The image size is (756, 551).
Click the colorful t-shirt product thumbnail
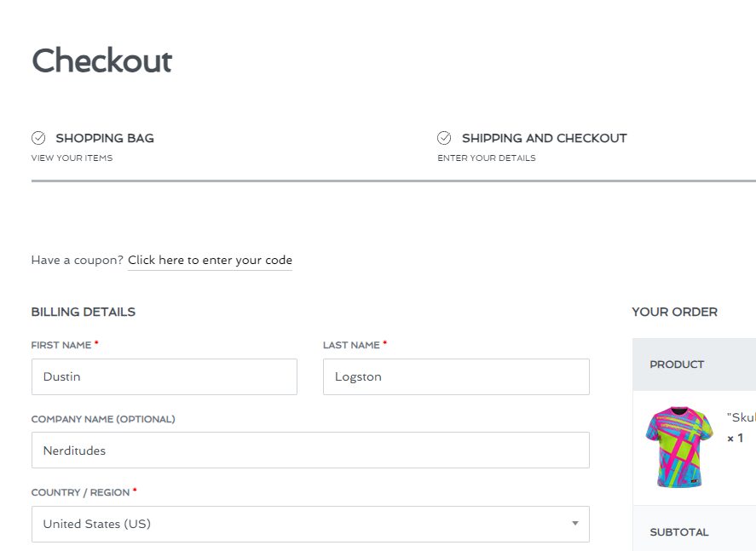click(679, 446)
